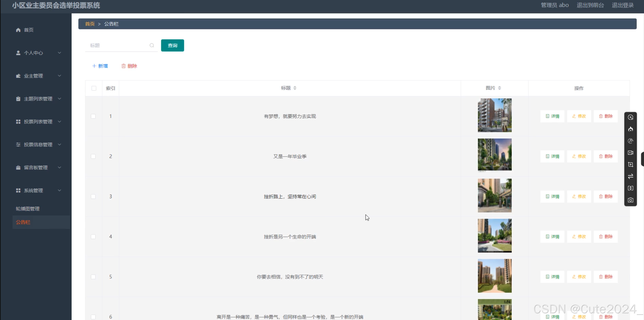
Task: Expand the 个人中心 menu chevron
Action: click(59, 53)
